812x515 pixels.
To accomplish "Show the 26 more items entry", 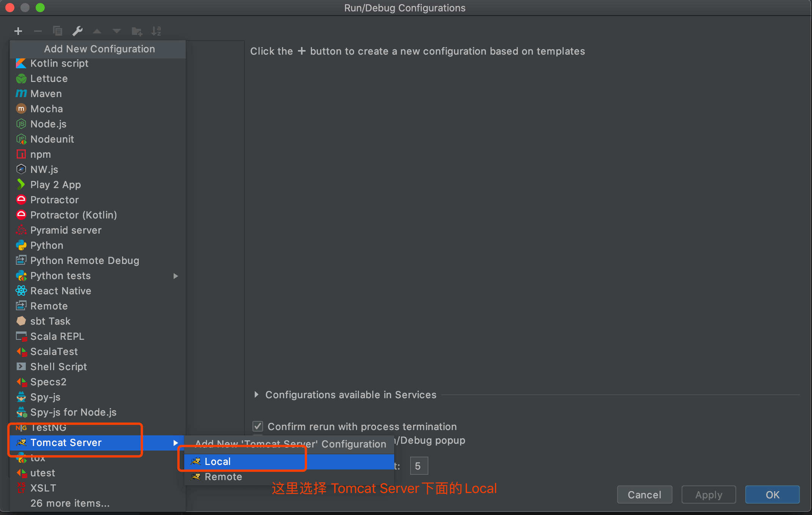I will point(70,503).
